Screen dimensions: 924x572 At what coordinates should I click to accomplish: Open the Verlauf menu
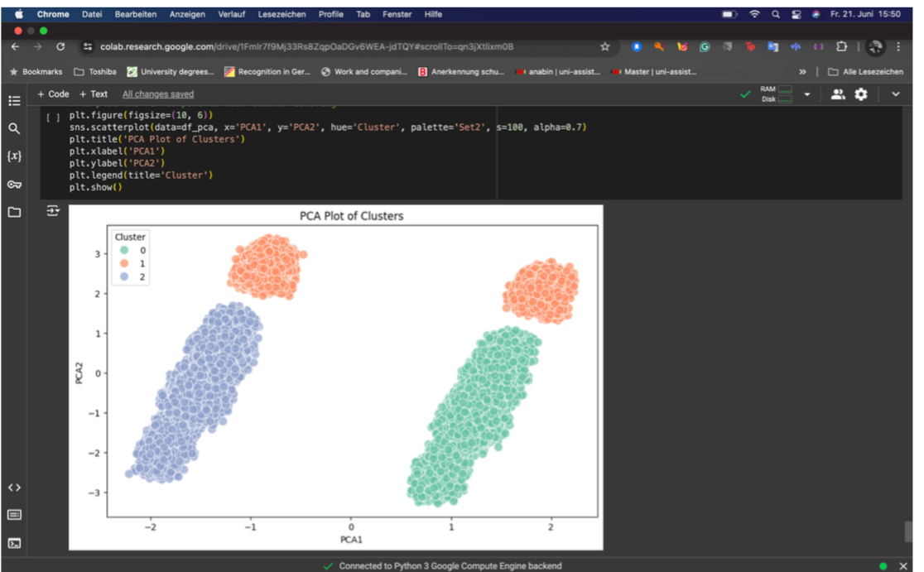(232, 14)
